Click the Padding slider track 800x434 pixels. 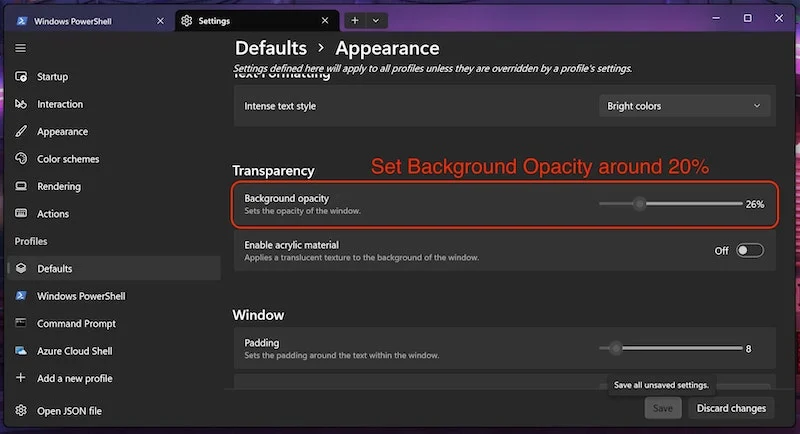tap(670, 348)
